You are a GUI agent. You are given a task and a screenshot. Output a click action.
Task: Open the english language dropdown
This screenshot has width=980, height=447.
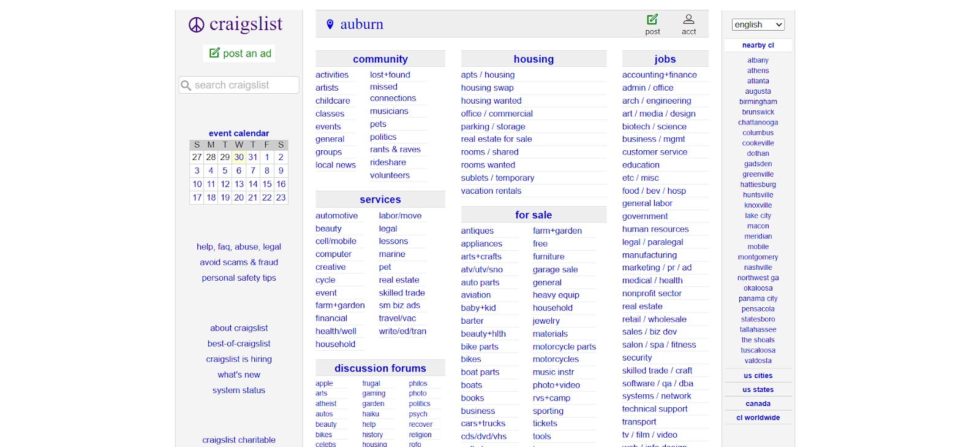tap(758, 25)
